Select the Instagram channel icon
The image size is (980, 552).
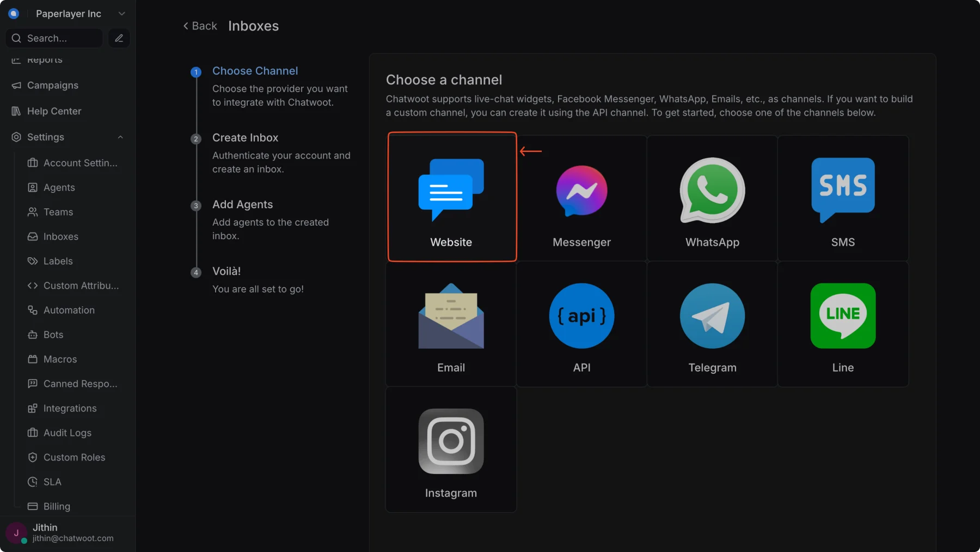(x=451, y=441)
